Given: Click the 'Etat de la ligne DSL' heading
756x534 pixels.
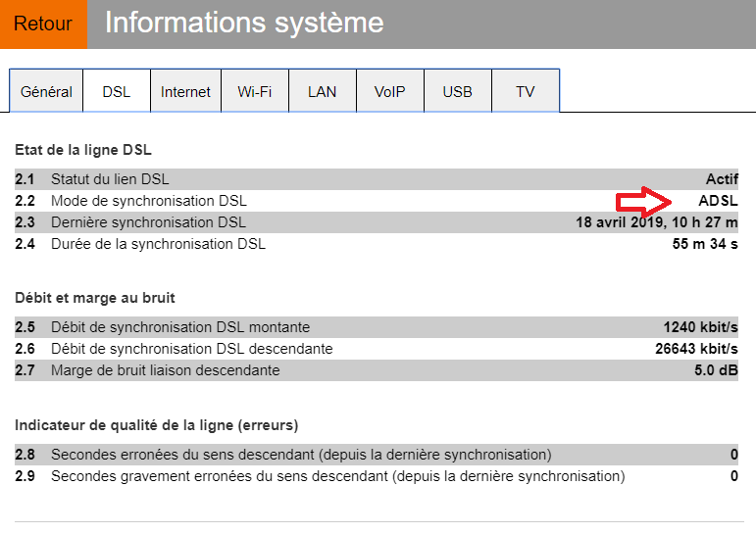Looking at the screenshot, I should tap(83, 150).
